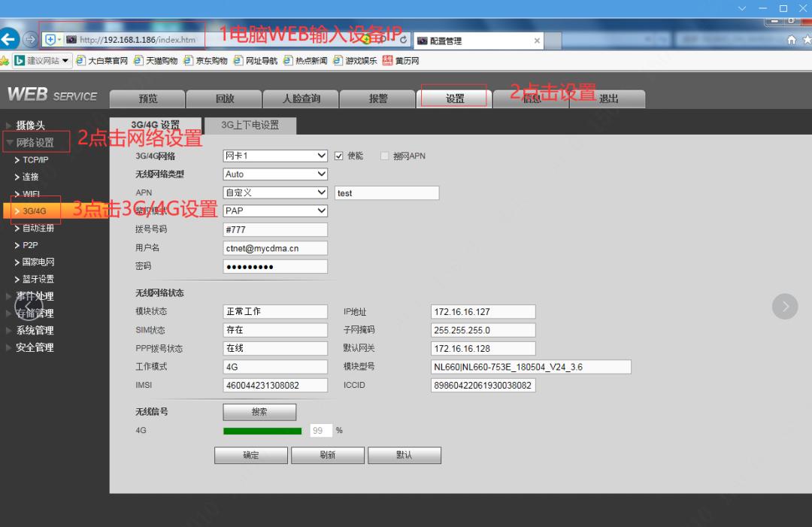Select the 3G/4G sidebar item
The width and height of the screenshot is (812, 527).
pos(34,210)
